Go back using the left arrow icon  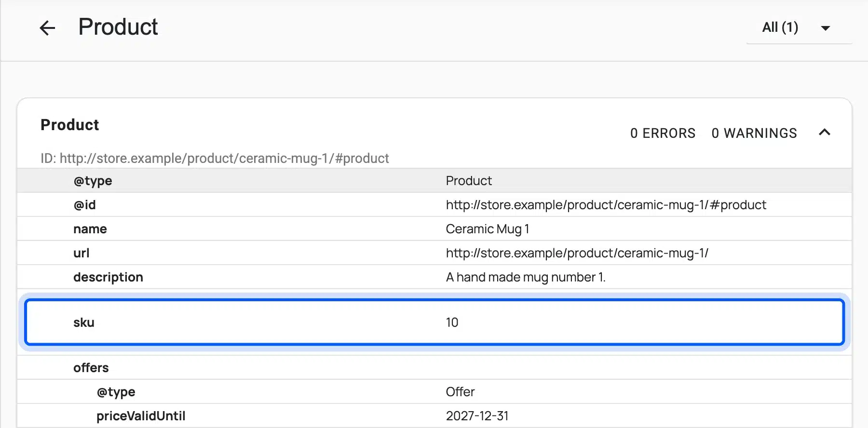[47, 28]
